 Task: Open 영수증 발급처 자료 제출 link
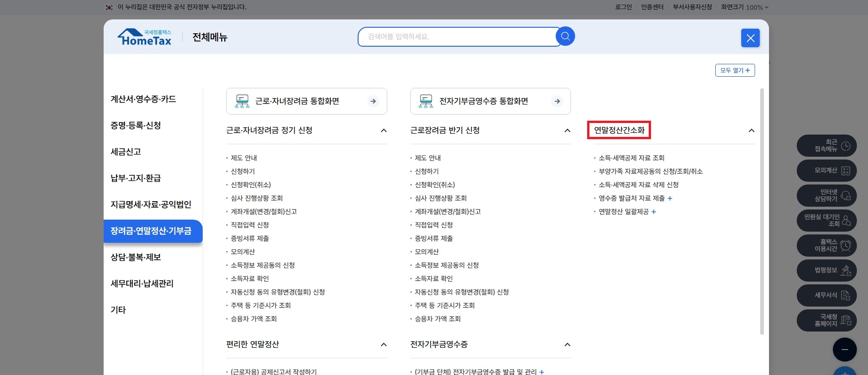coord(632,198)
